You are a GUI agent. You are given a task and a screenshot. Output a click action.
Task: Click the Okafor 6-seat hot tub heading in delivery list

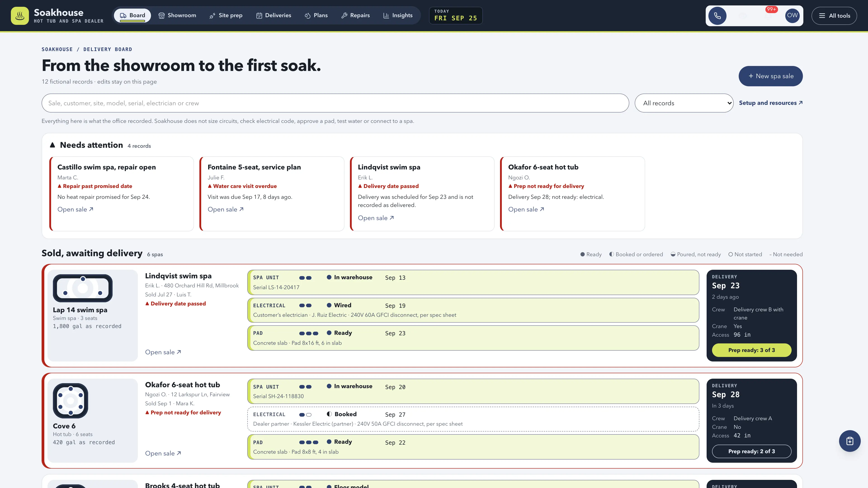(182, 385)
